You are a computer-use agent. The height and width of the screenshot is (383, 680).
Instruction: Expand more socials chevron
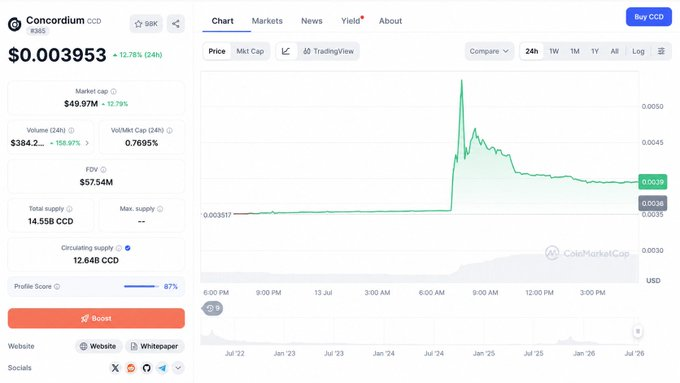coord(178,368)
